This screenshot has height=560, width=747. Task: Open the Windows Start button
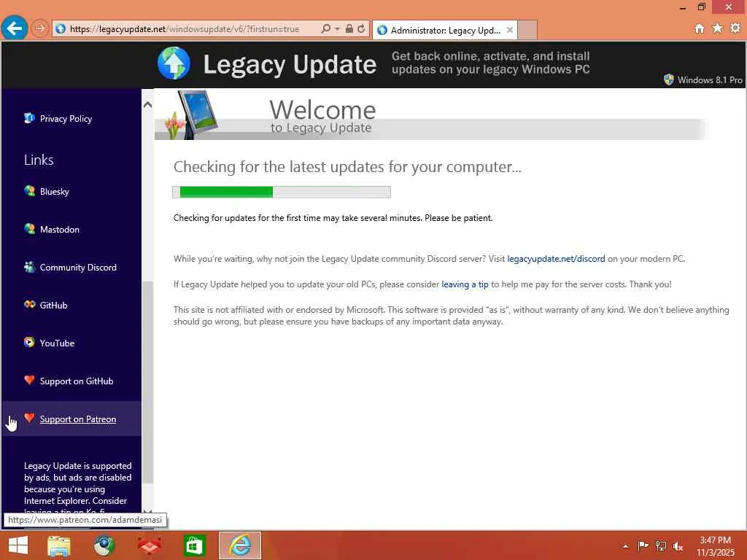click(18, 545)
